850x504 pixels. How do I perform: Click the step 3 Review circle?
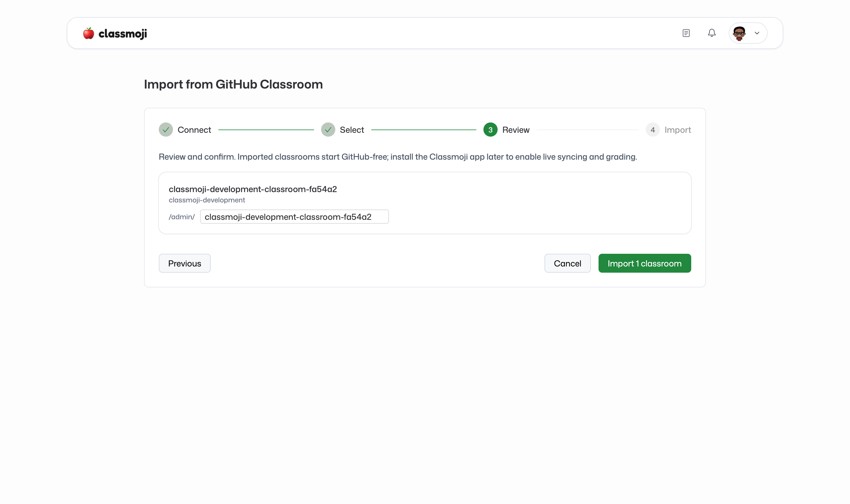pyautogui.click(x=490, y=130)
